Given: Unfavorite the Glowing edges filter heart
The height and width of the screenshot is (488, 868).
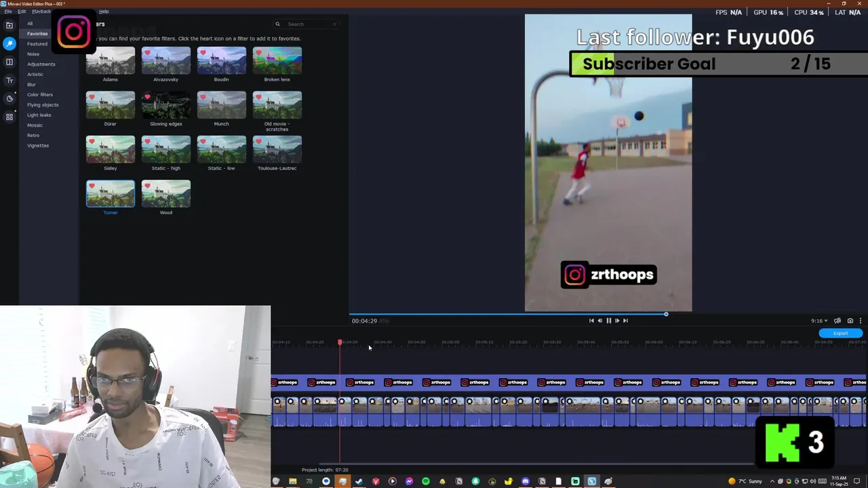Looking at the screenshot, I should pos(147,97).
